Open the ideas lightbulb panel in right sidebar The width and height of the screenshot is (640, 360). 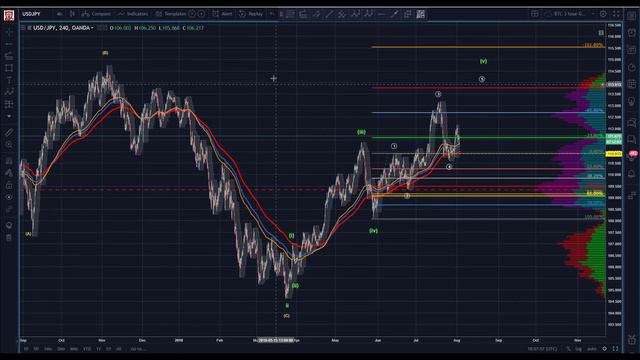click(x=631, y=101)
